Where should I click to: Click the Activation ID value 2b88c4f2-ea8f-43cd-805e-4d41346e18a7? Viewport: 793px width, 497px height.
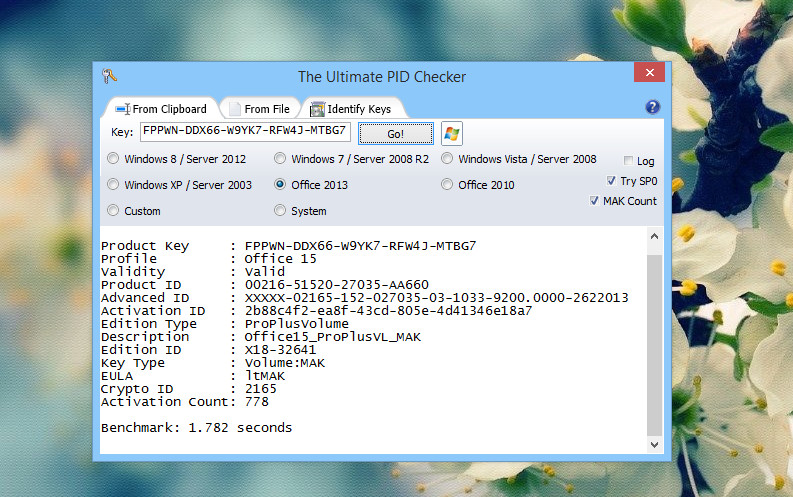[x=388, y=310]
